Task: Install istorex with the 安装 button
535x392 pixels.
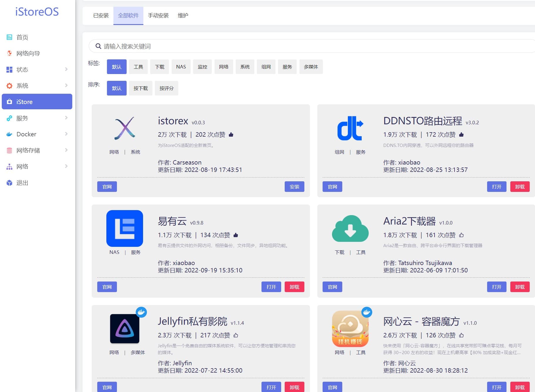Action: [294, 187]
